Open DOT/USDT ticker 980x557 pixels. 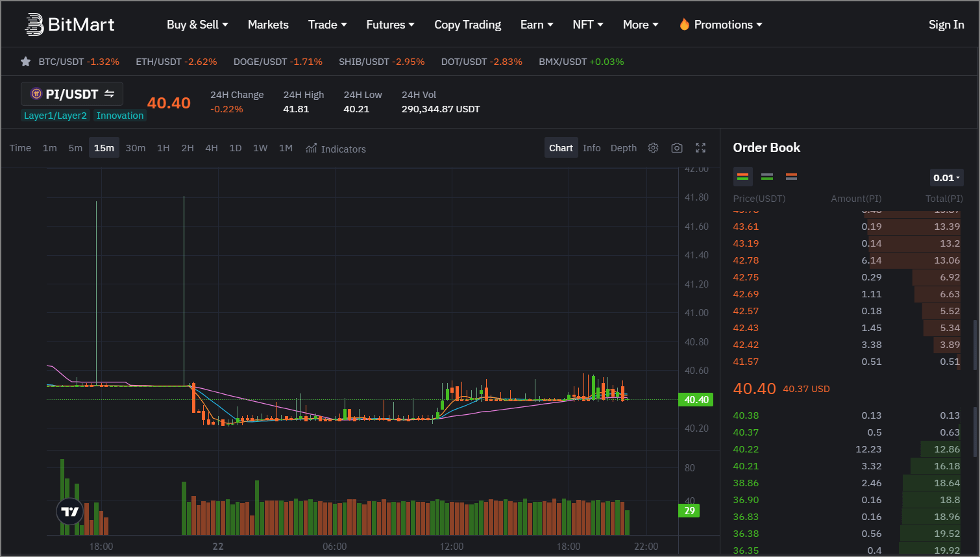(482, 62)
